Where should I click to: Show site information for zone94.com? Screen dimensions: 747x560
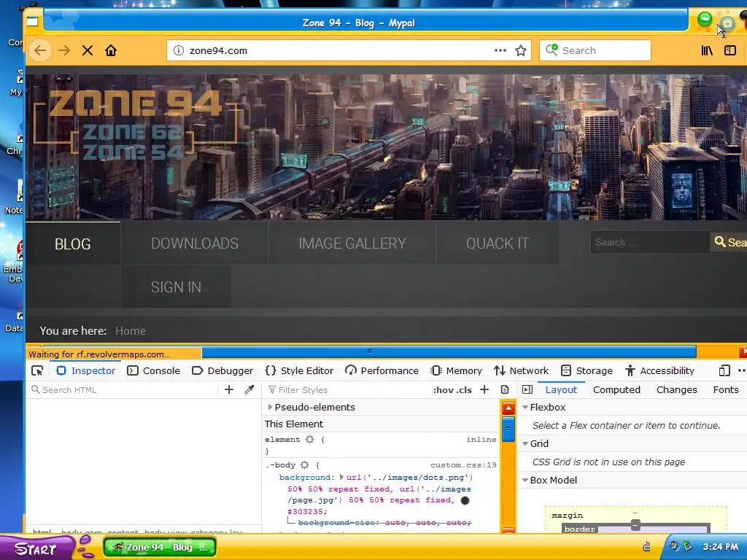178,50
